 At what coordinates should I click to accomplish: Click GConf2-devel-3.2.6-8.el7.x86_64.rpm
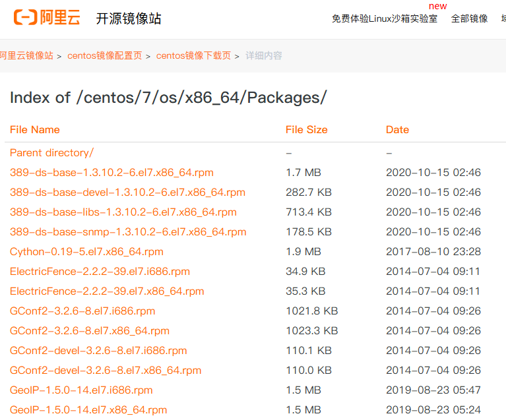coord(106,370)
